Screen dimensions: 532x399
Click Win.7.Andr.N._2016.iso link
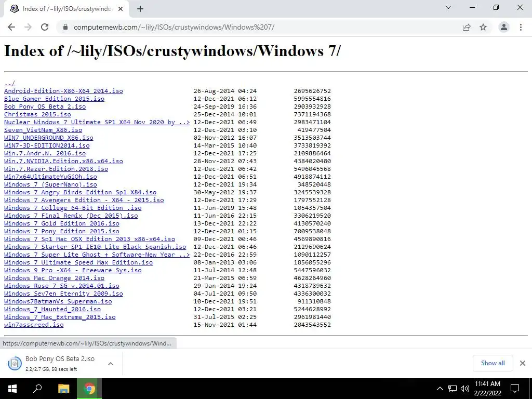45,153
